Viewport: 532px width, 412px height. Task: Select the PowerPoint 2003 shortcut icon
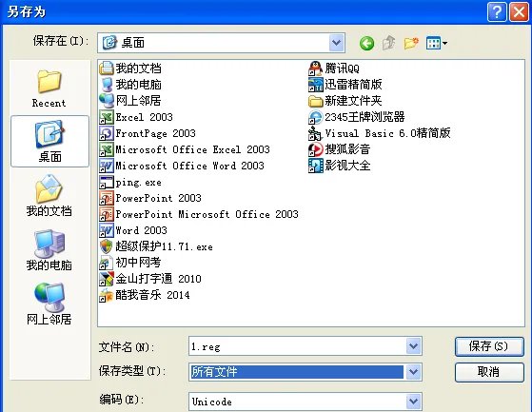pyautogui.click(x=107, y=198)
